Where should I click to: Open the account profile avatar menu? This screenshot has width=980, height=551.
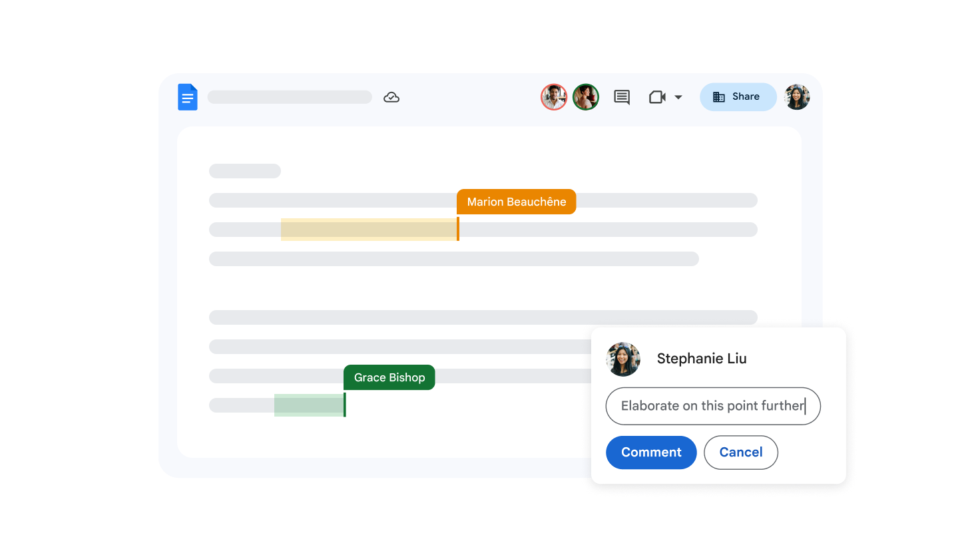pos(797,97)
